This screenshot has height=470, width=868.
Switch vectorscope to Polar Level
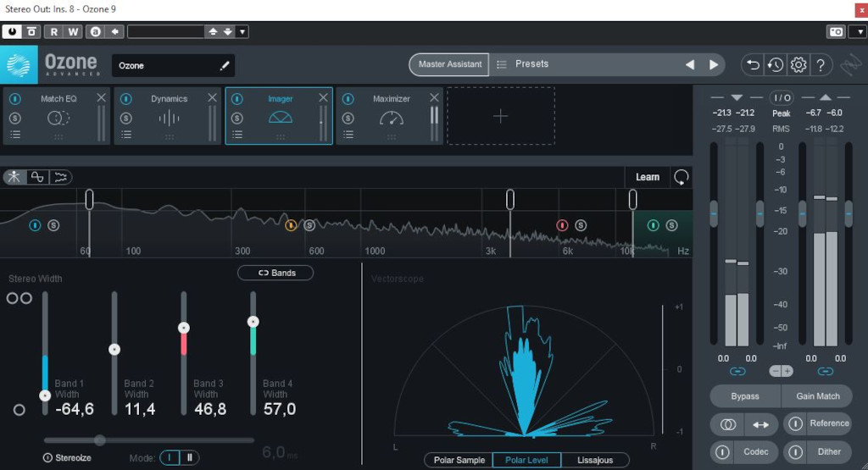[x=526, y=460]
